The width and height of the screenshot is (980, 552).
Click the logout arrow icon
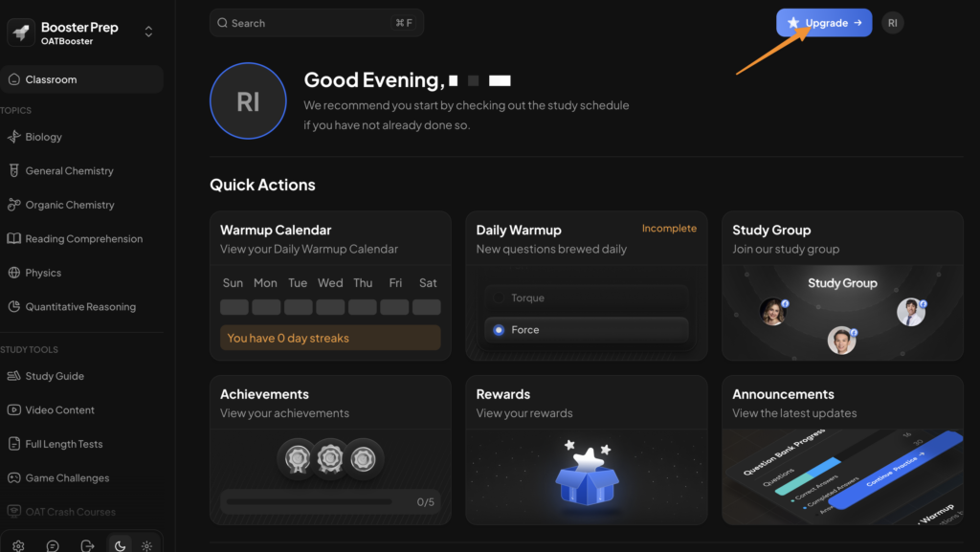coord(87,545)
